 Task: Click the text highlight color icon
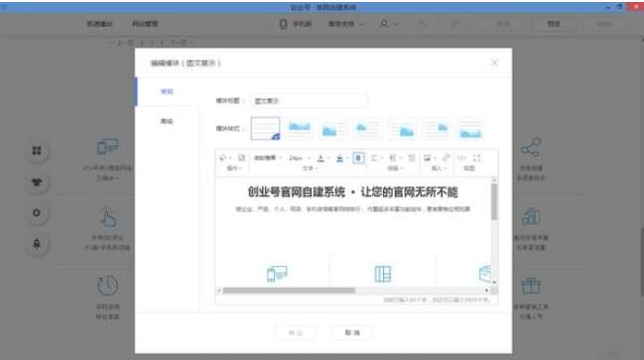[x=339, y=158]
